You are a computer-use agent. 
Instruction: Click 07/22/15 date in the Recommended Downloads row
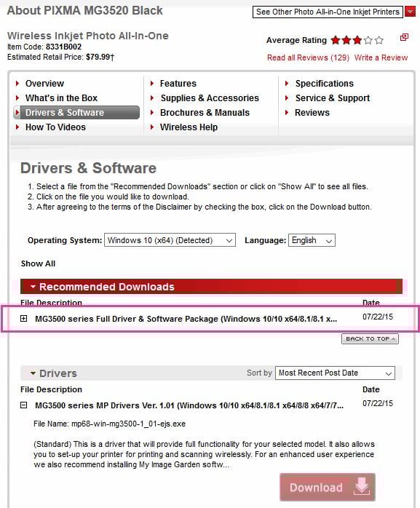point(378,317)
